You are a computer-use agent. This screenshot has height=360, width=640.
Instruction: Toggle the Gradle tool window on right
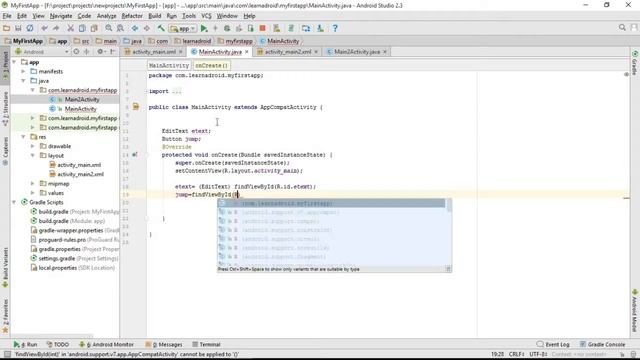(x=635, y=63)
